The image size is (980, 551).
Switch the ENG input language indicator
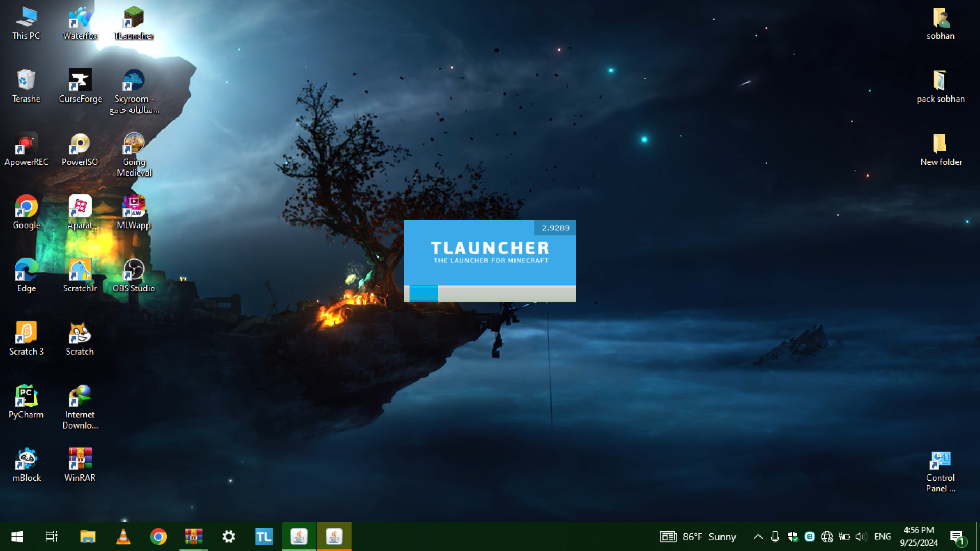tap(883, 537)
